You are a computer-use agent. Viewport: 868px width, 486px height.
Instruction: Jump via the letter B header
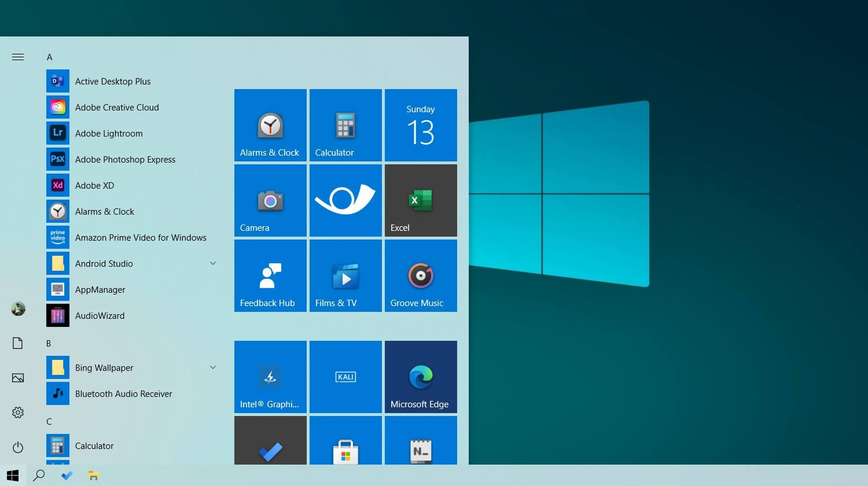tap(49, 344)
